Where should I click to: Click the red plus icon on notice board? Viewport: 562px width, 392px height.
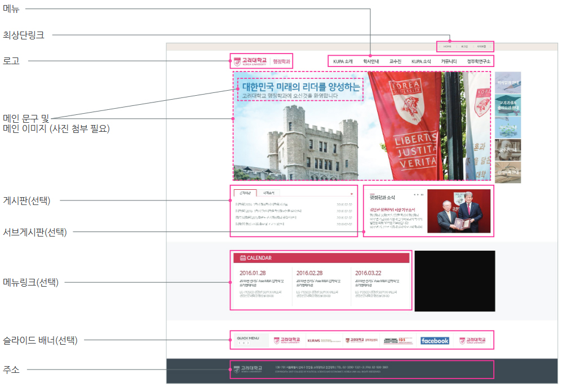tap(352, 194)
